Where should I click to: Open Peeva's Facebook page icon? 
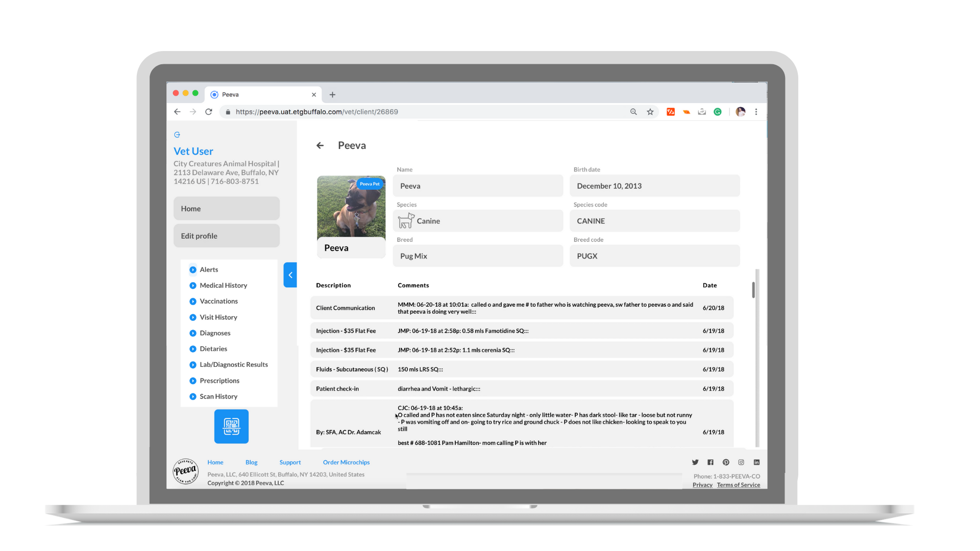(x=710, y=462)
